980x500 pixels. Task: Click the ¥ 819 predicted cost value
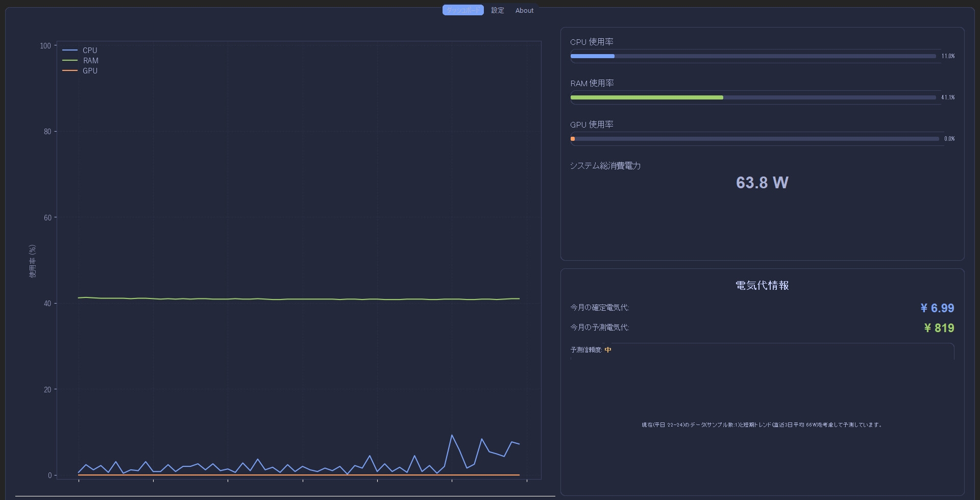tap(939, 328)
